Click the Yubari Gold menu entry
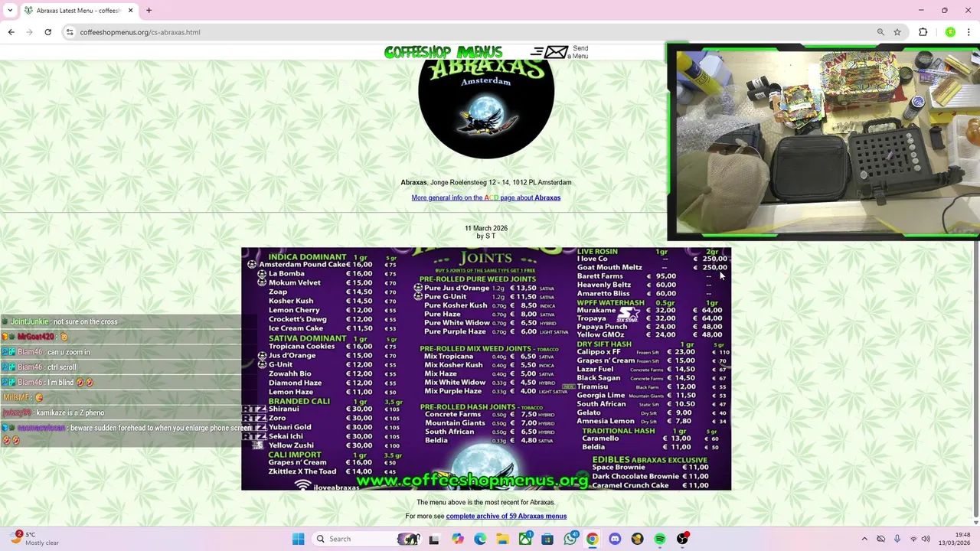This screenshot has width=980, height=551. pos(289,427)
